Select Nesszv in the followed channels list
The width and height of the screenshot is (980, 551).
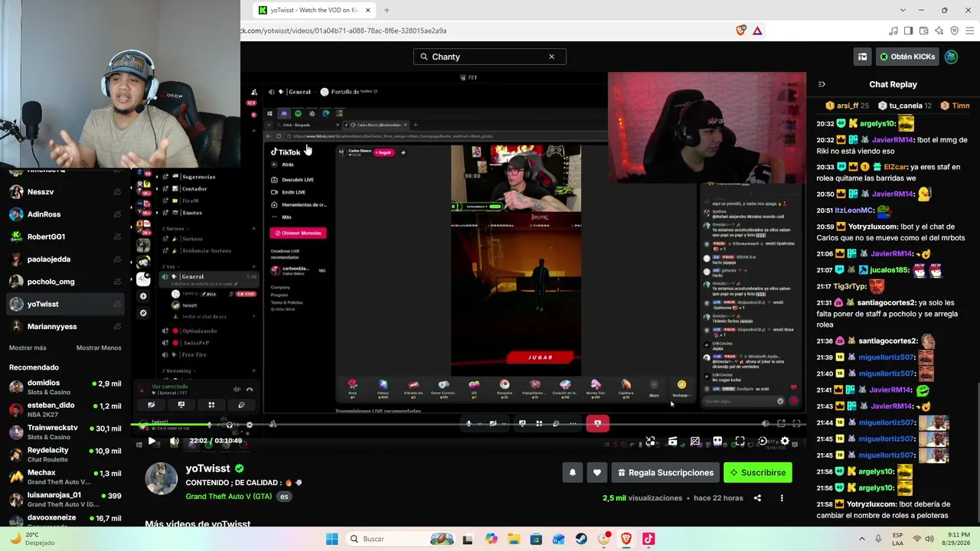65,192
